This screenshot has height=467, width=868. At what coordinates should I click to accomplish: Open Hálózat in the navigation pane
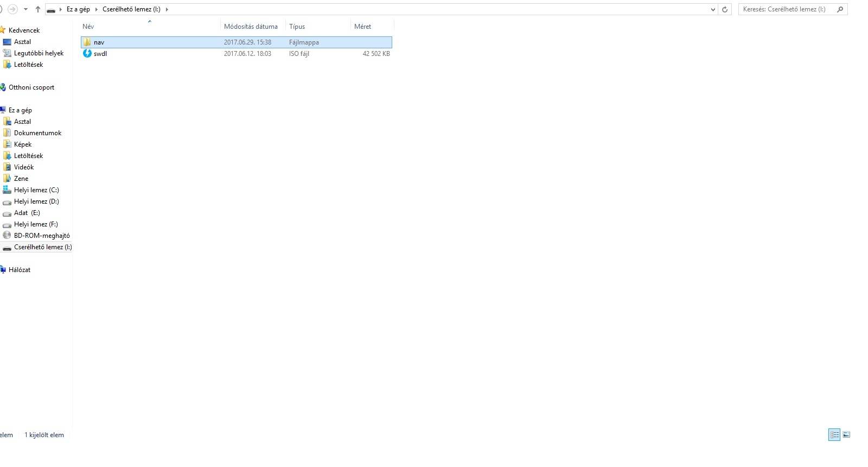point(19,270)
